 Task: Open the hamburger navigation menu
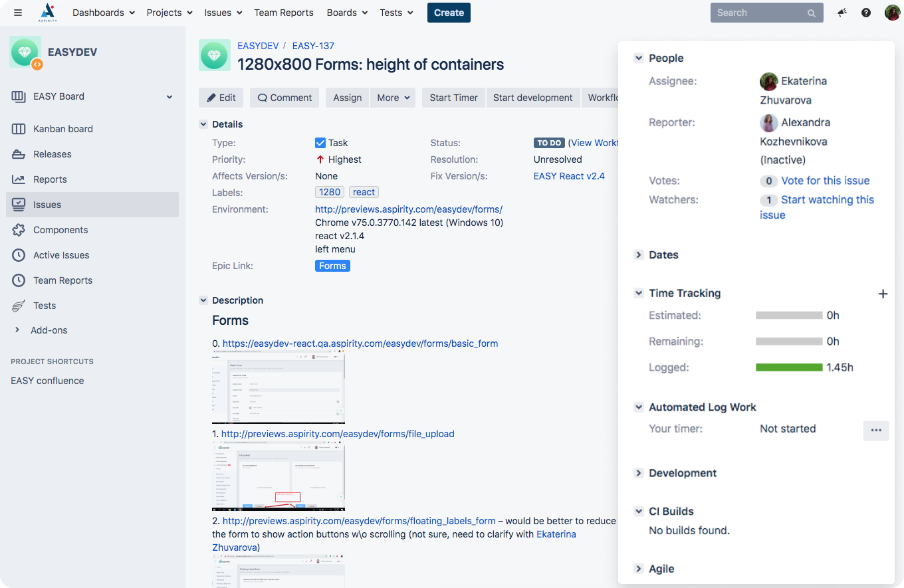(18, 13)
